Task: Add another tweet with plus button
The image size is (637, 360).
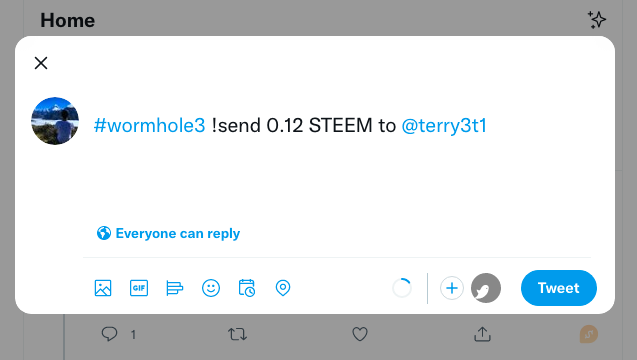Action: coord(452,288)
